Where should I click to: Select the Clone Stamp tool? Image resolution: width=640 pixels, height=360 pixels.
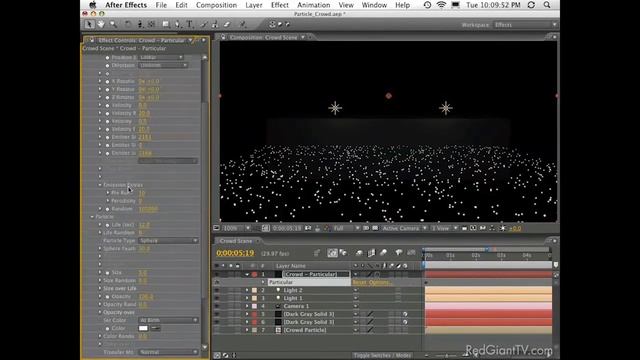[215, 24]
